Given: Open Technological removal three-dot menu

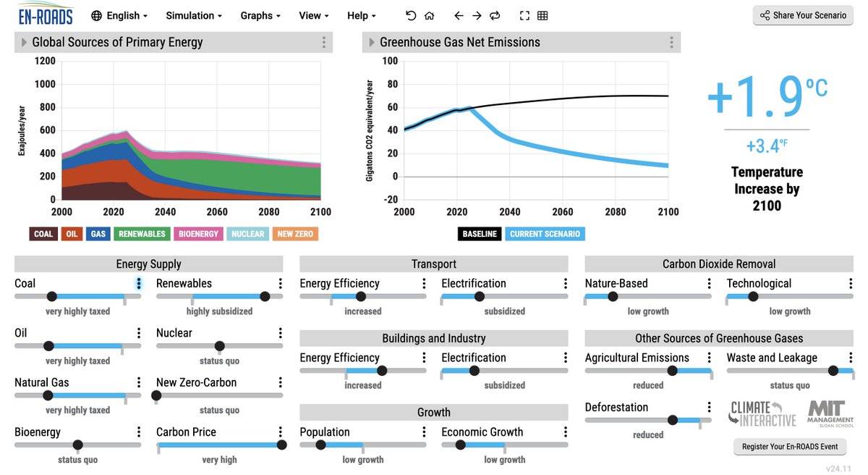Looking at the screenshot, I should point(851,283).
